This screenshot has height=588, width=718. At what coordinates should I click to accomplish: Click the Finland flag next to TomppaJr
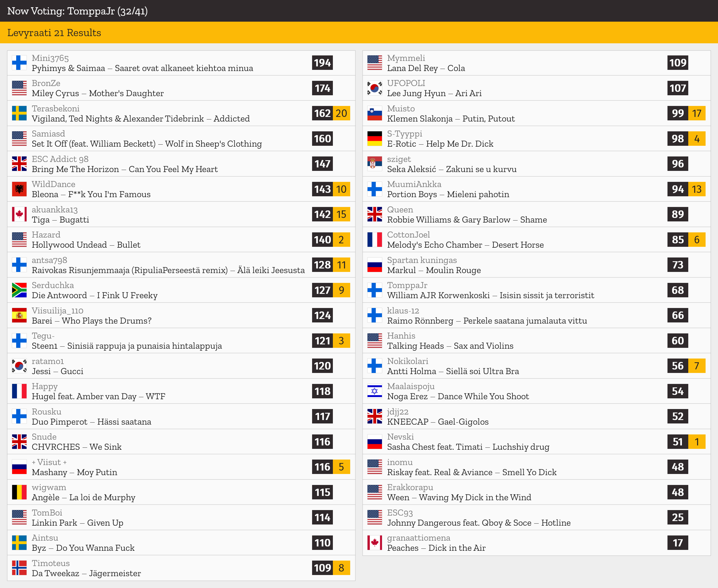coord(374,290)
